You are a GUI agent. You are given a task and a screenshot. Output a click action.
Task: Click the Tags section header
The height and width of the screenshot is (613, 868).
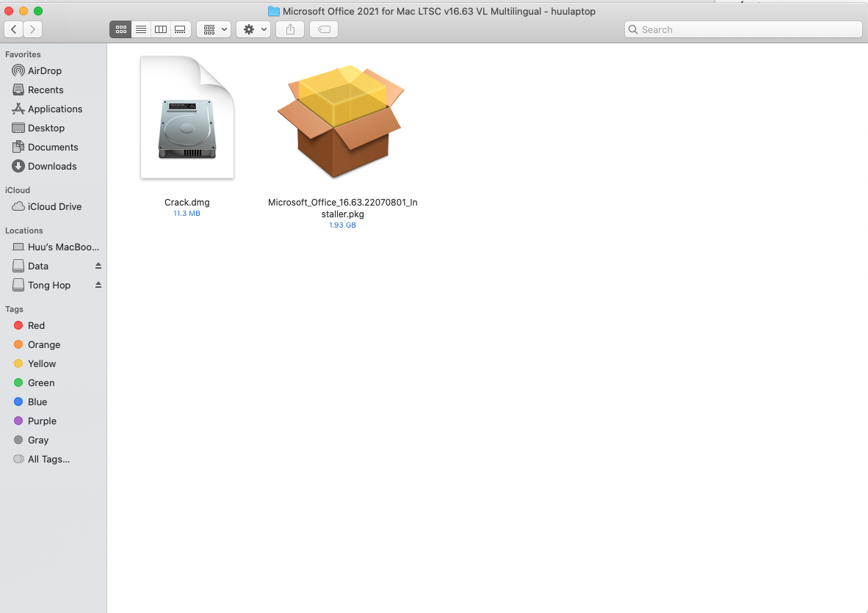tap(14, 309)
